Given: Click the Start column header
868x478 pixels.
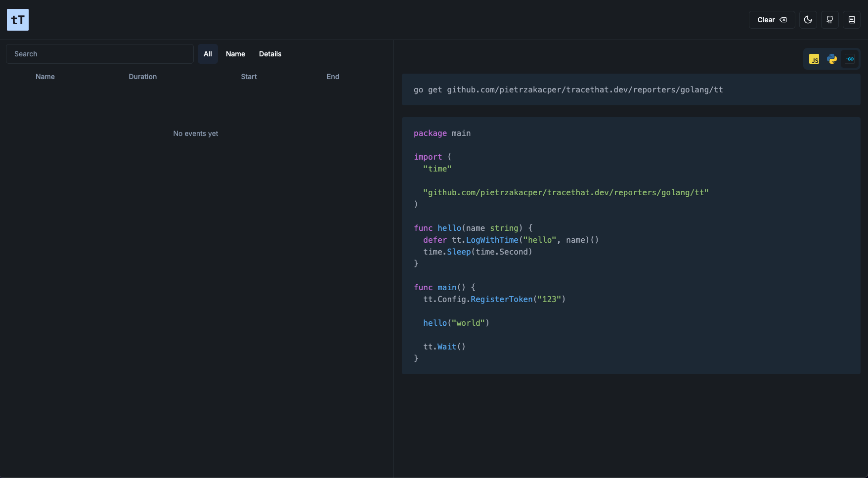Looking at the screenshot, I should [249, 77].
